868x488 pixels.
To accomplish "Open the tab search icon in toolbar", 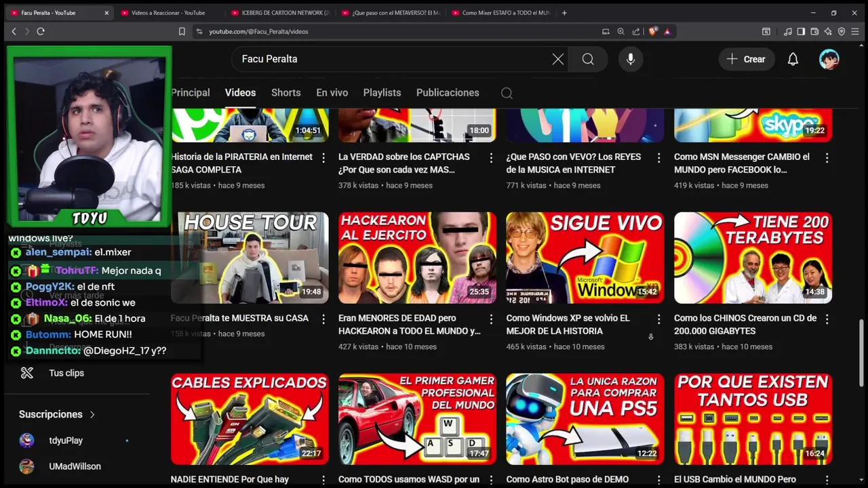I will (766, 31).
